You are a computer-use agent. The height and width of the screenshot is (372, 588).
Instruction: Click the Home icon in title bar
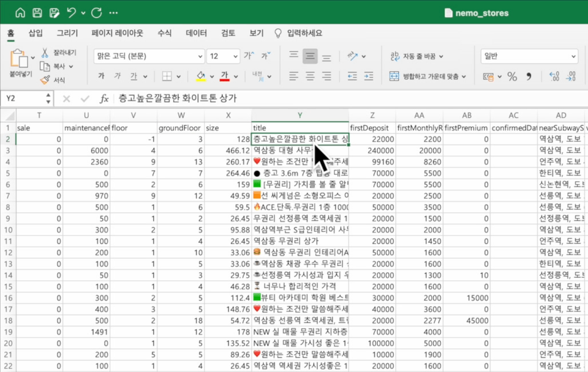tap(20, 13)
